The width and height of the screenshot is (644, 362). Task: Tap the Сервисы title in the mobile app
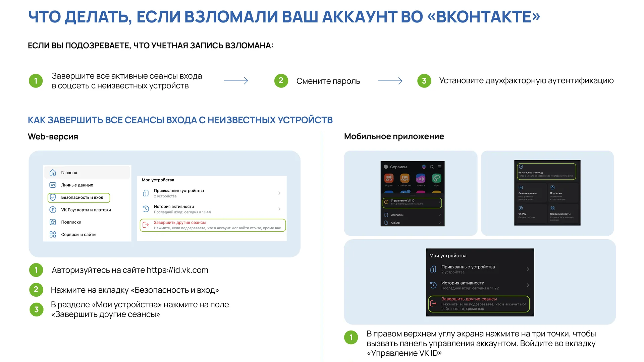click(398, 167)
